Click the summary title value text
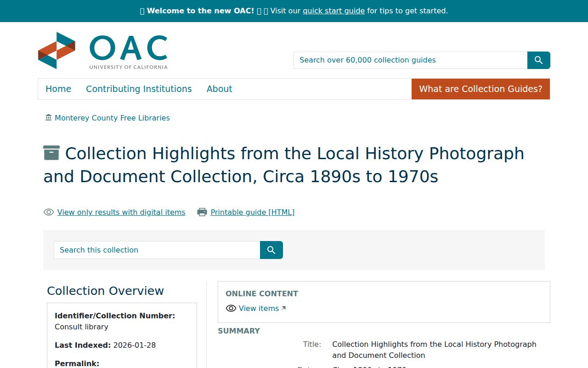The image size is (588, 368). 434,350
